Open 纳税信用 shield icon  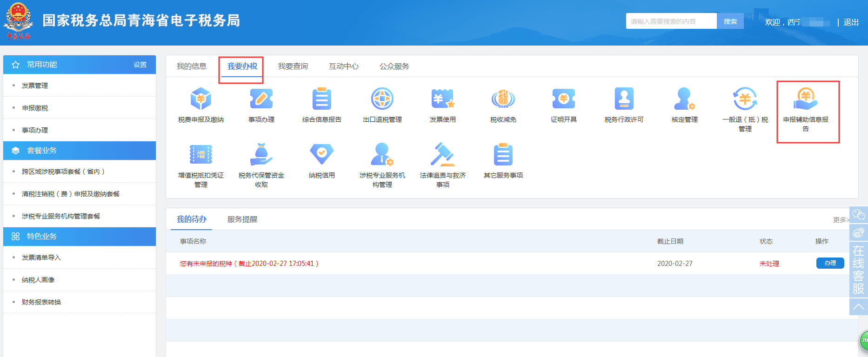tap(322, 154)
